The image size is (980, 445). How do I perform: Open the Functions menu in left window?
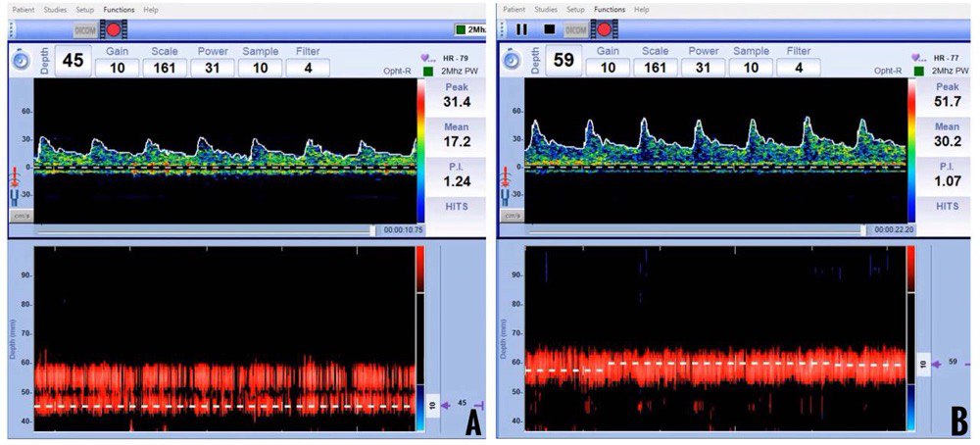pos(119,9)
